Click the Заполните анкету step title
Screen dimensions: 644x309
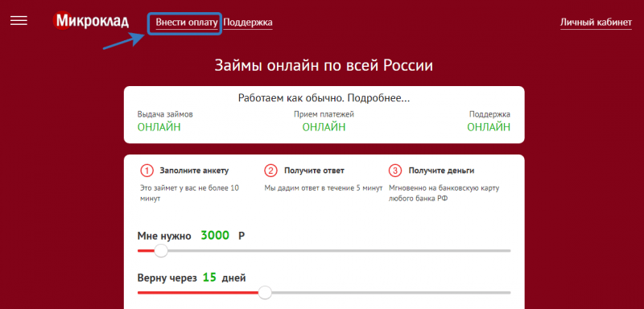point(194,171)
